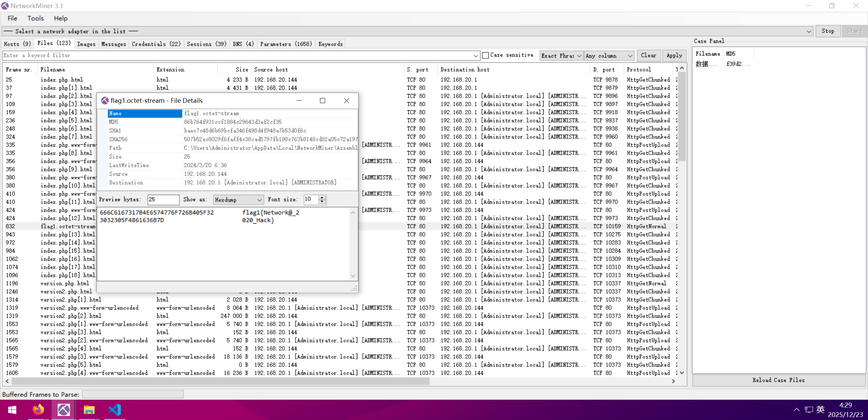
Task: Open the Help menu
Action: pyautogui.click(x=61, y=18)
